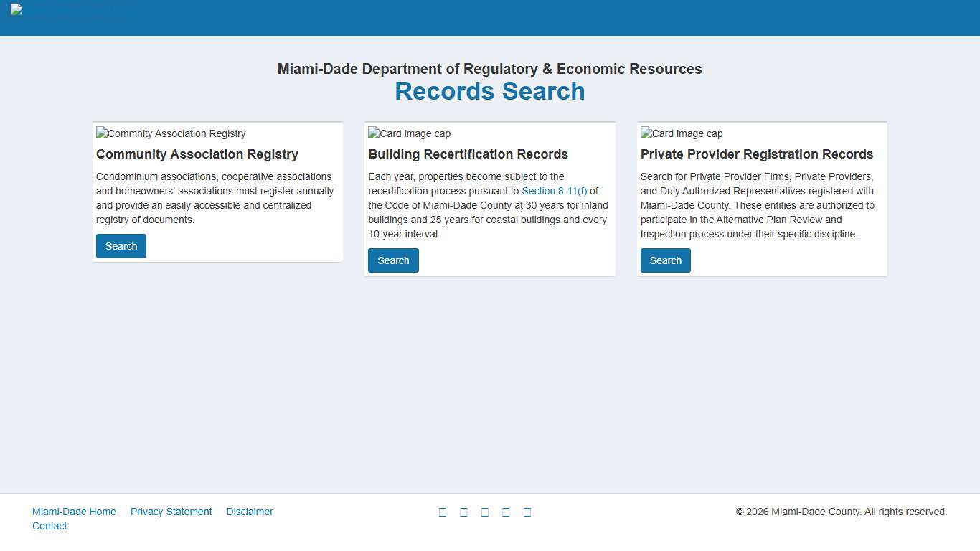Click the first social media icon in footer

point(443,512)
